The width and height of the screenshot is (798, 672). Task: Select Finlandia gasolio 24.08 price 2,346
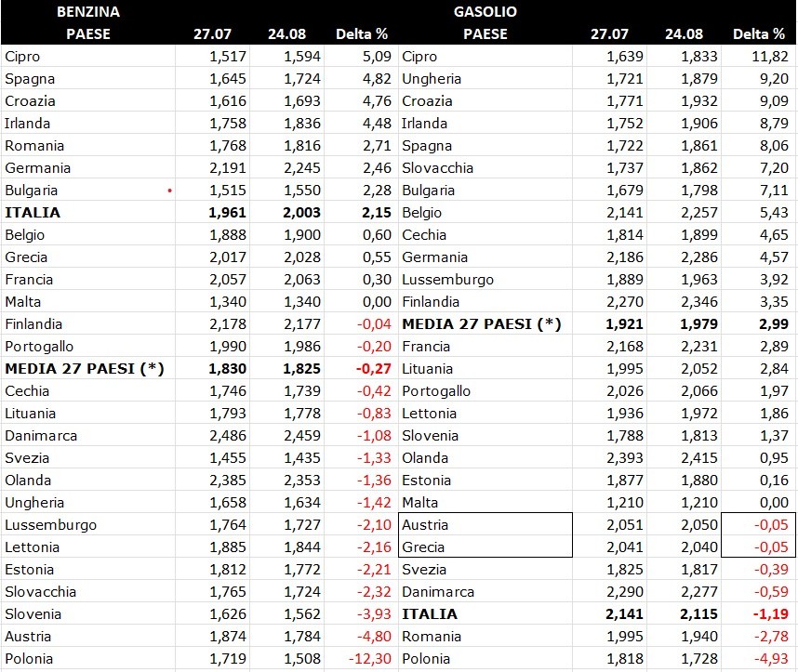pyautogui.click(x=684, y=302)
